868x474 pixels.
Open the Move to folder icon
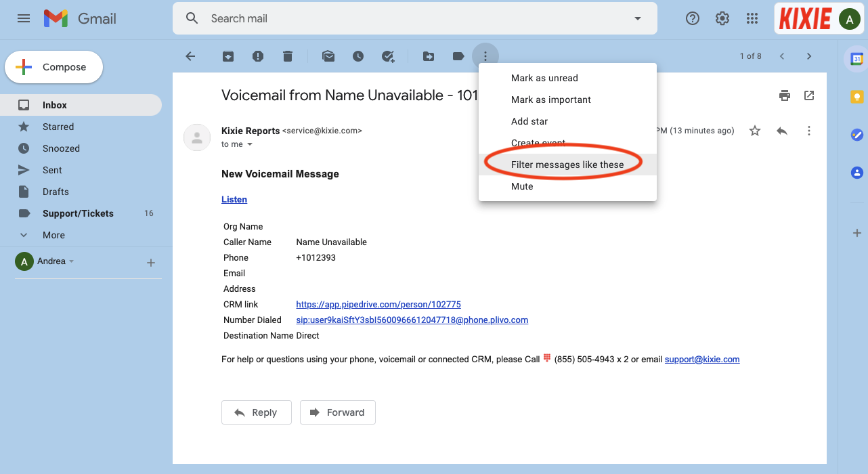[x=429, y=56]
